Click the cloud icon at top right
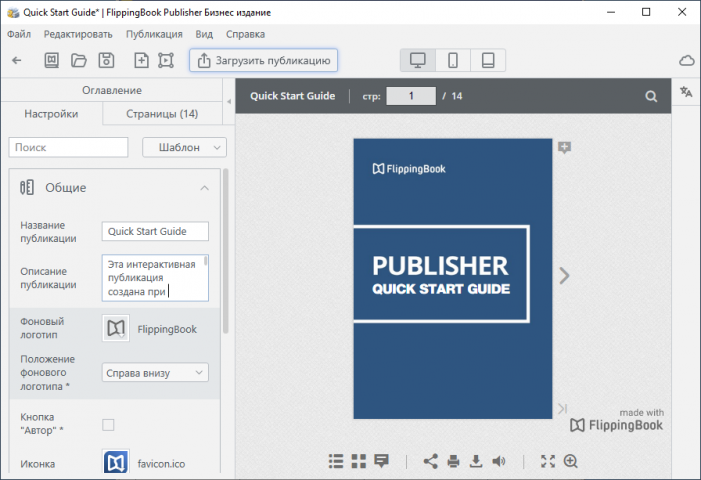 (x=687, y=60)
